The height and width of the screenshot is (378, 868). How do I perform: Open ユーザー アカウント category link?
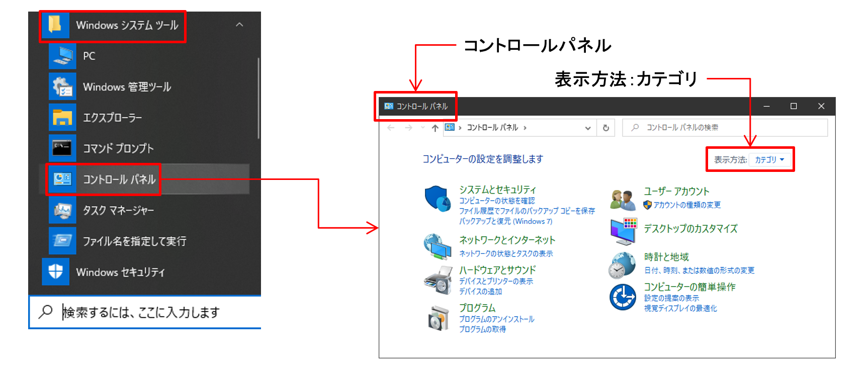coord(677,191)
